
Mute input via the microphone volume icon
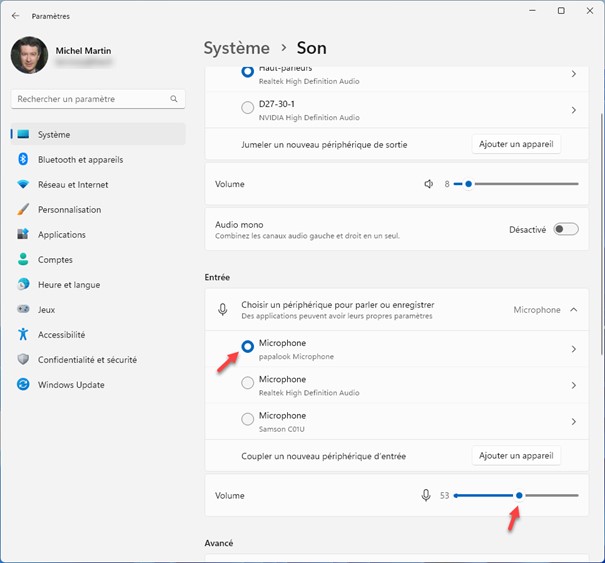[x=426, y=495]
